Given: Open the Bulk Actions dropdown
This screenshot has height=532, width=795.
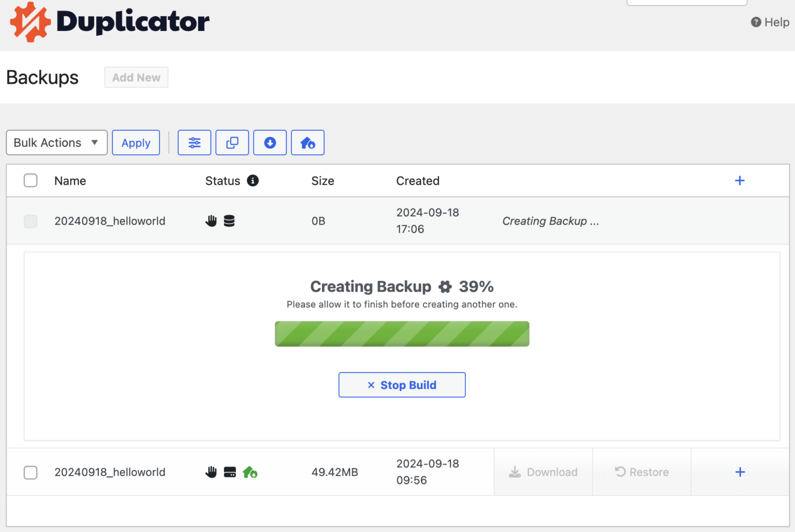Looking at the screenshot, I should click(56, 142).
